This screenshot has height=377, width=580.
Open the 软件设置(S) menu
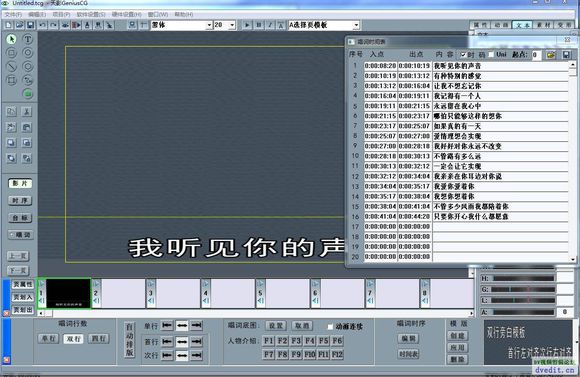pyautogui.click(x=91, y=14)
